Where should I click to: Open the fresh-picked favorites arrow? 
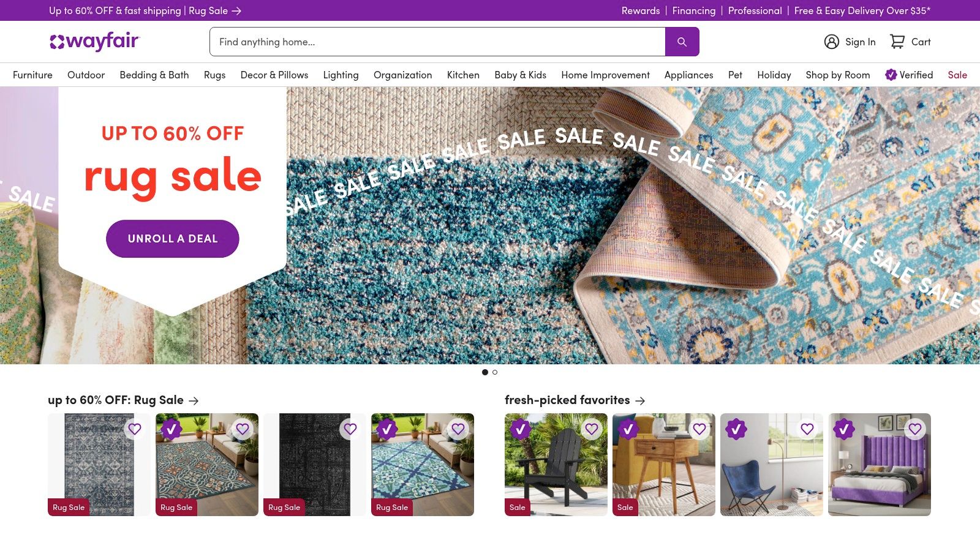[x=641, y=400]
